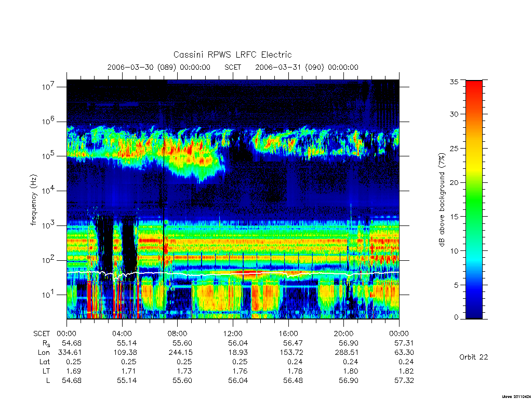
Task: Click the Lon value 244.15
Action: click(x=180, y=353)
